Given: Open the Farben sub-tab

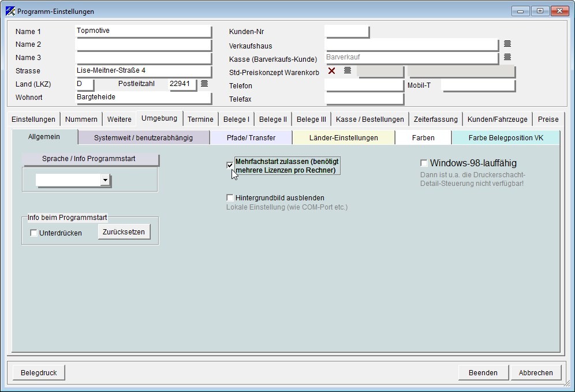Looking at the screenshot, I should pyautogui.click(x=423, y=137).
